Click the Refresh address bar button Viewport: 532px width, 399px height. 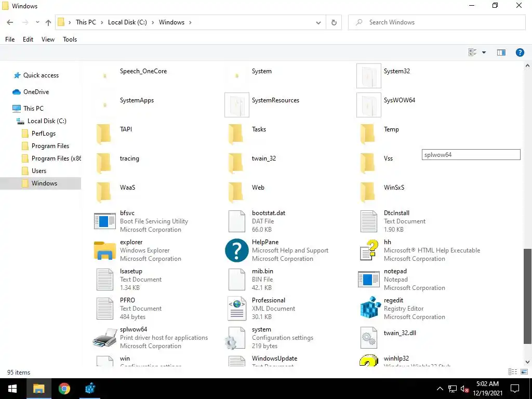[x=334, y=22]
